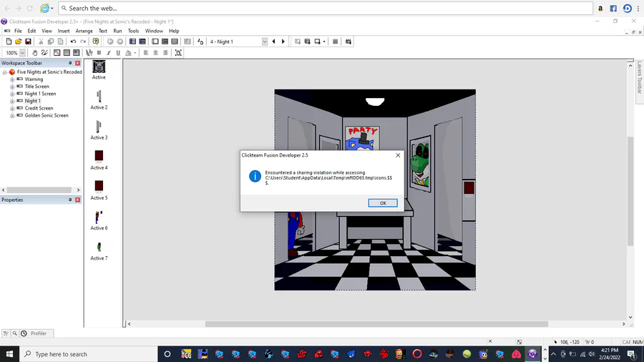
Task: Click the Italic formatting icon
Action: (109, 52)
